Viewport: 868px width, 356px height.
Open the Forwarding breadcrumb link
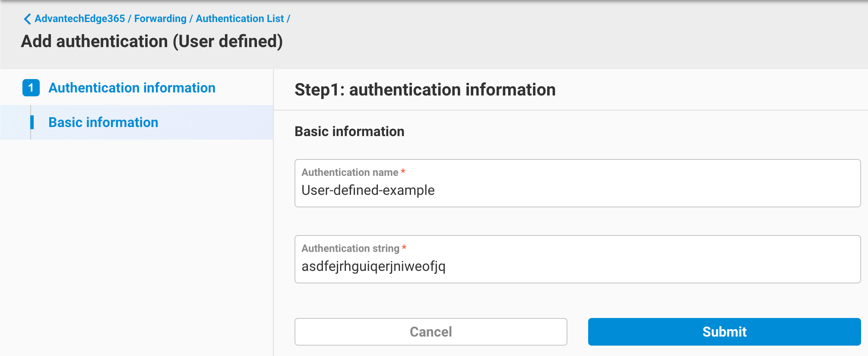point(159,19)
